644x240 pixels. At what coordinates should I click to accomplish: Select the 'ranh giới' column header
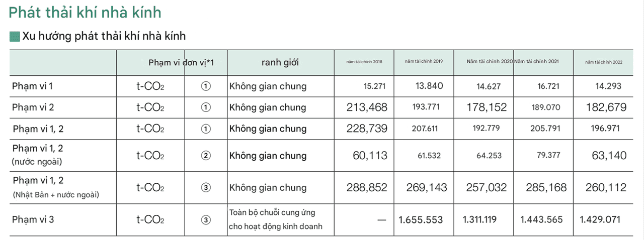[x=280, y=62]
